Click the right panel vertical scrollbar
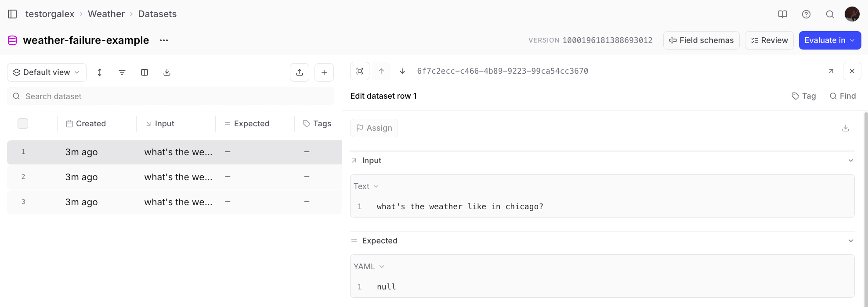Viewport: 868px width, 307px height. coord(866,210)
